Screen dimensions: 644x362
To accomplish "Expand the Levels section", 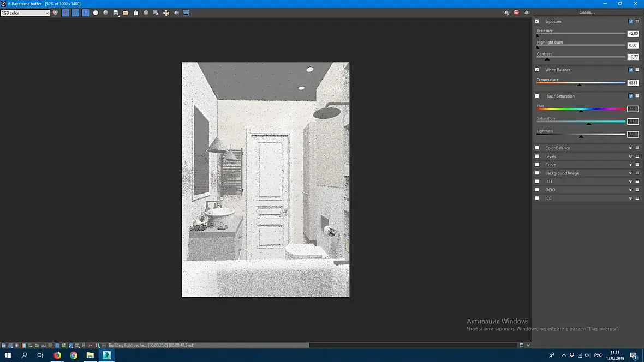I will click(631, 156).
